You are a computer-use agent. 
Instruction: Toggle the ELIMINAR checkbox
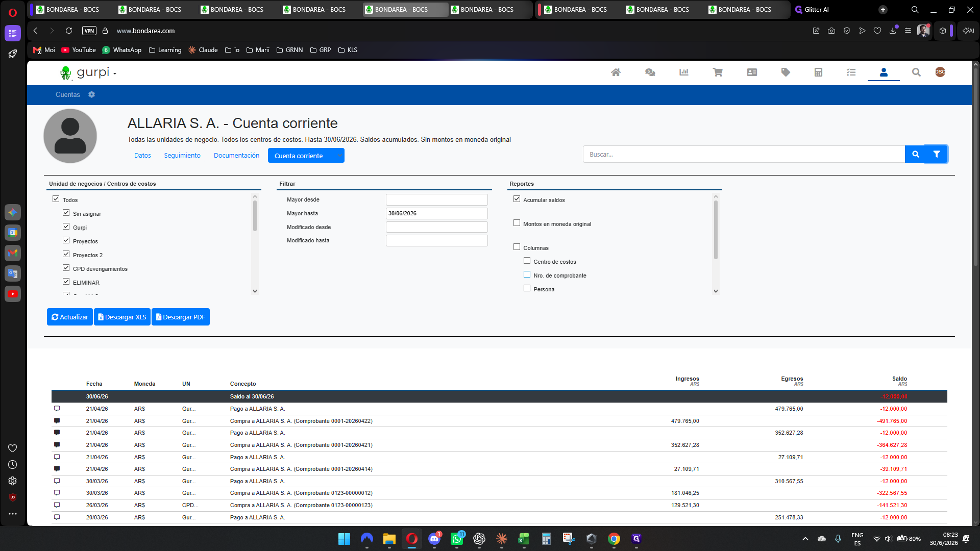[66, 282]
